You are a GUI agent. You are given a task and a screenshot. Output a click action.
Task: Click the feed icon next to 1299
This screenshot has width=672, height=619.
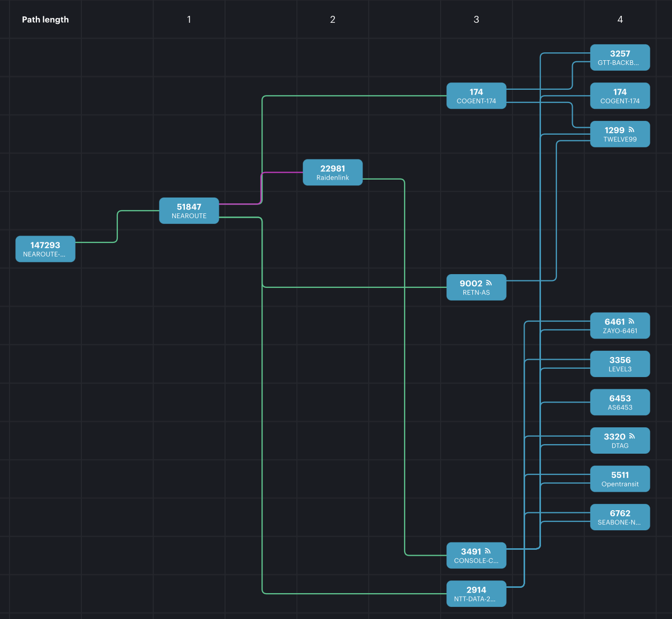(631, 130)
